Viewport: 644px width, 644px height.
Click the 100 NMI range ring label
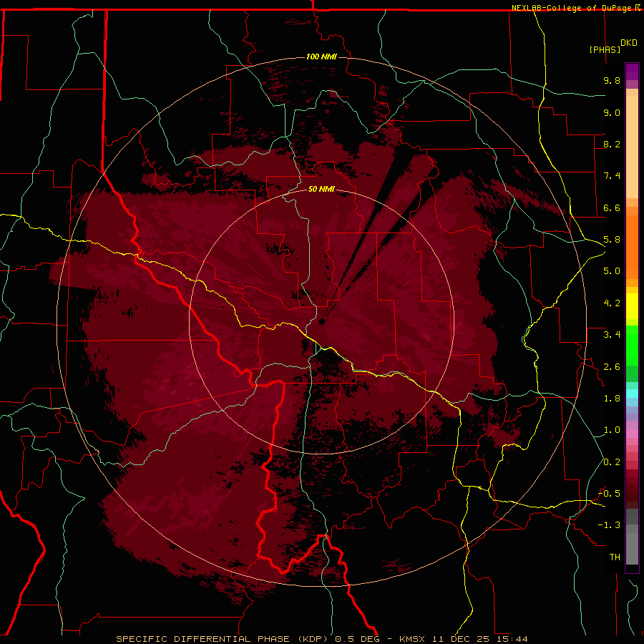click(x=321, y=57)
